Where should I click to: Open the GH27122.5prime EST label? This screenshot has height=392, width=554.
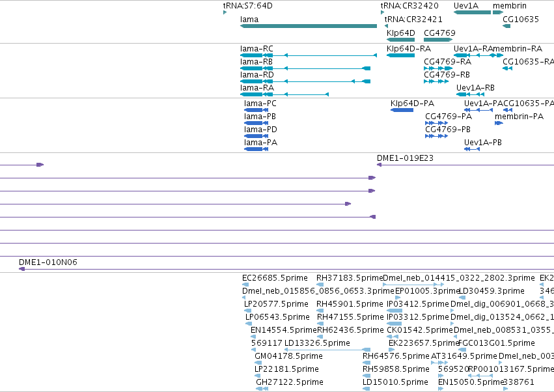coord(290,383)
